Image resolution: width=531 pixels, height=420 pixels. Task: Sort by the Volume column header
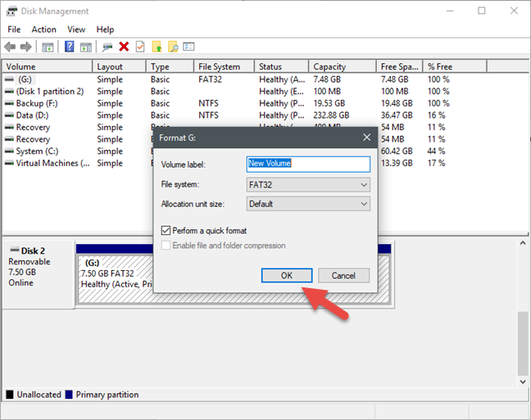point(48,66)
